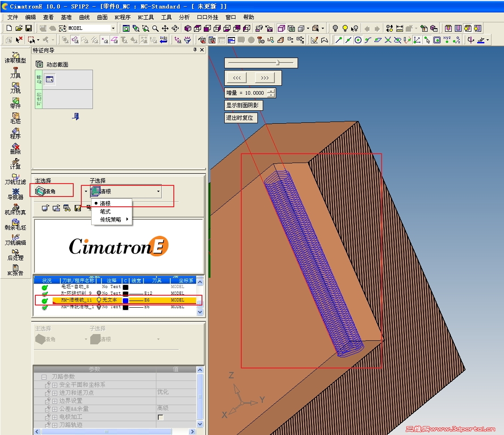Image resolution: width=504 pixels, height=435 pixels.
Task: Click the 零件 part sidebar icon
Action: click(15, 103)
